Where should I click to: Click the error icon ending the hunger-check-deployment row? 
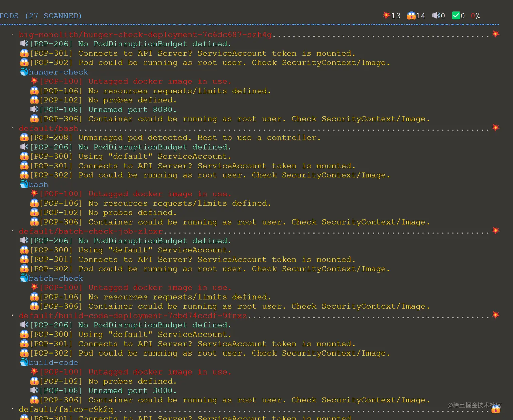point(496,34)
